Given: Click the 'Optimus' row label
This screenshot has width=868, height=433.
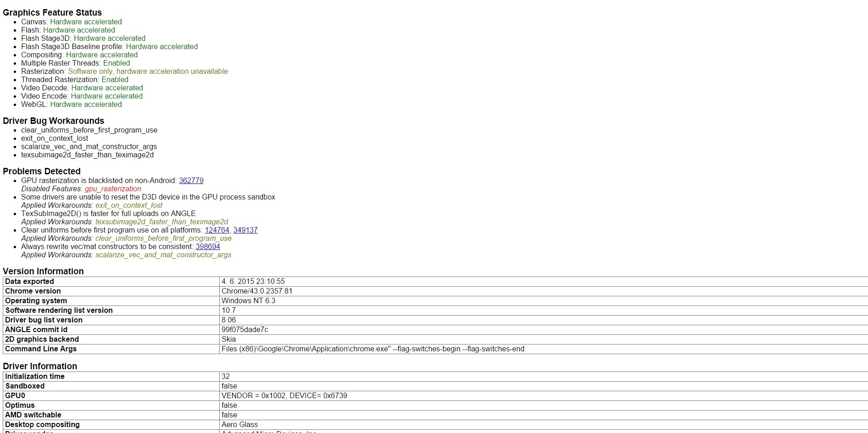Looking at the screenshot, I should click(20, 405).
